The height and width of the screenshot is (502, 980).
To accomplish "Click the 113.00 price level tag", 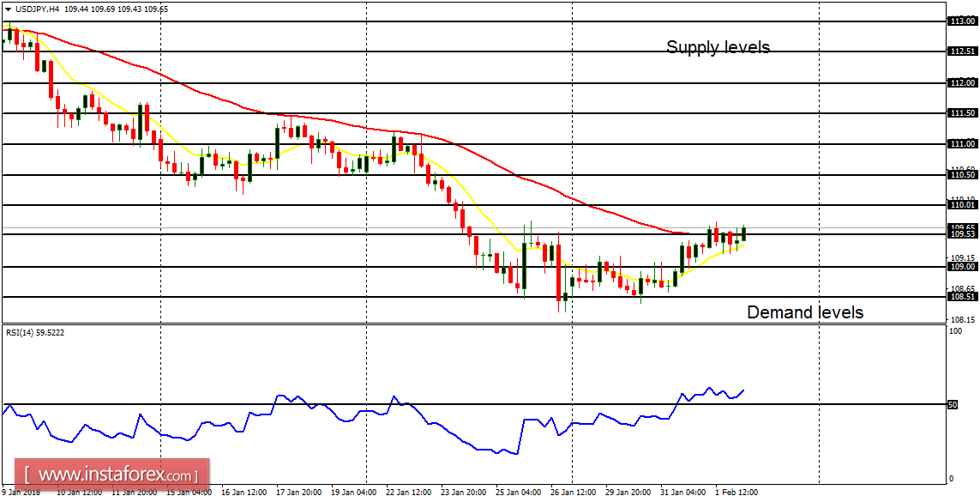I will click(x=962, y=21).
